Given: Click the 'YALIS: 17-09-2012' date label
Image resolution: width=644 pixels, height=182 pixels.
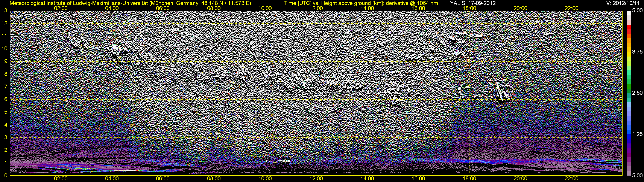Looking at the screenshot, I should point(473,3).
